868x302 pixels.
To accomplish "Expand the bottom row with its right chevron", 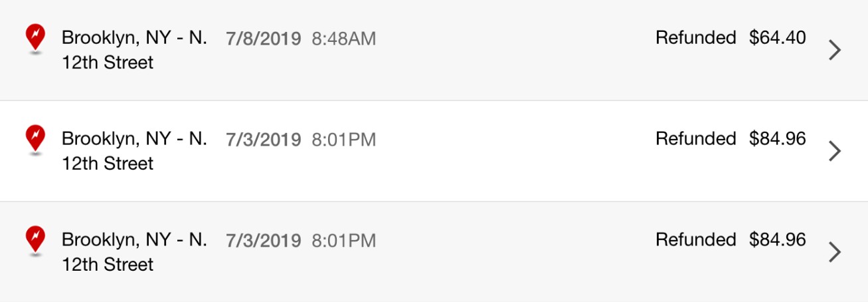I will (835, 252).
